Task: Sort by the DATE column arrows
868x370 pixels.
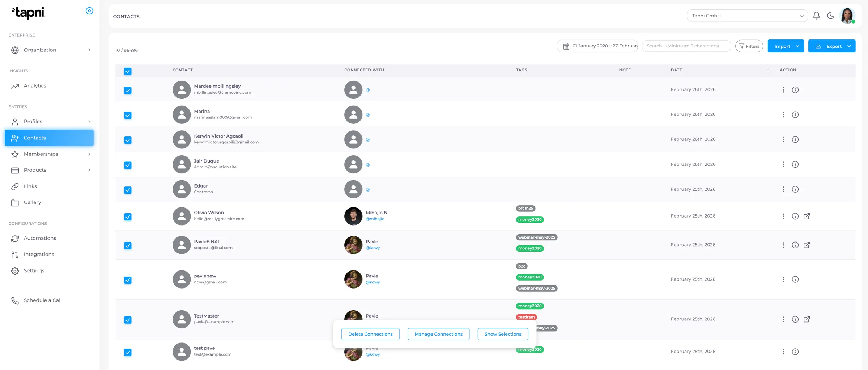Action: 768,70
